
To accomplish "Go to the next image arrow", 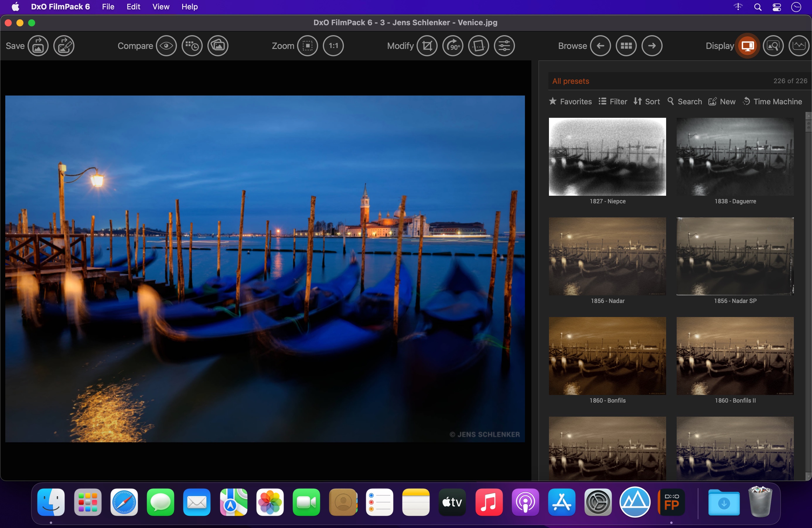I will coord(652,46).
